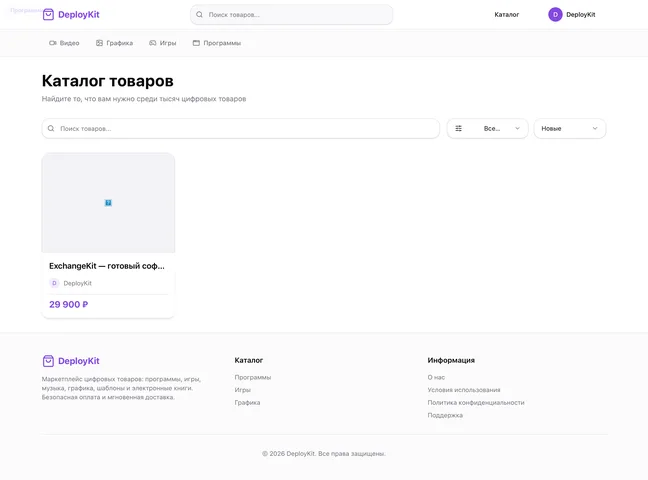
Task: Focus the catalog search field Поиск товаров
Action: [x=241, y=129]
